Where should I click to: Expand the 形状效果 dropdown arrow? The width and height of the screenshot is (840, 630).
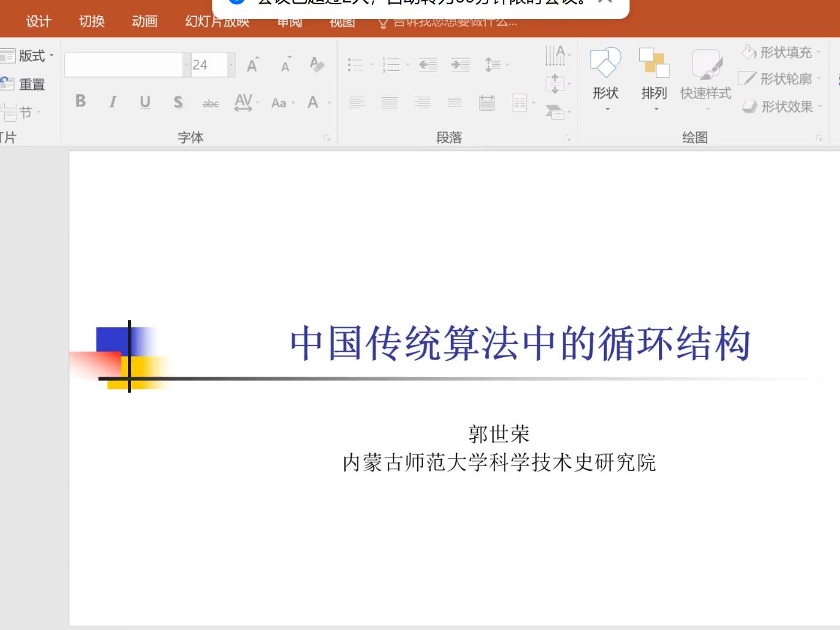point(820,106)
